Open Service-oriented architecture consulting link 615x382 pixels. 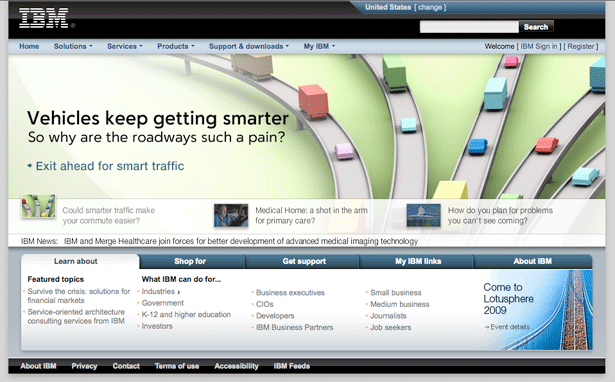click(76, 317)
